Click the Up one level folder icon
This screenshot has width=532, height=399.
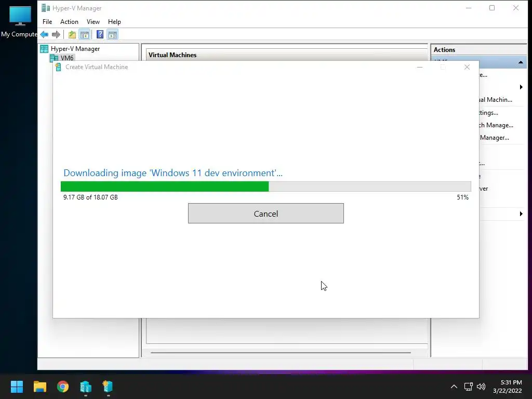pos(72,34)
